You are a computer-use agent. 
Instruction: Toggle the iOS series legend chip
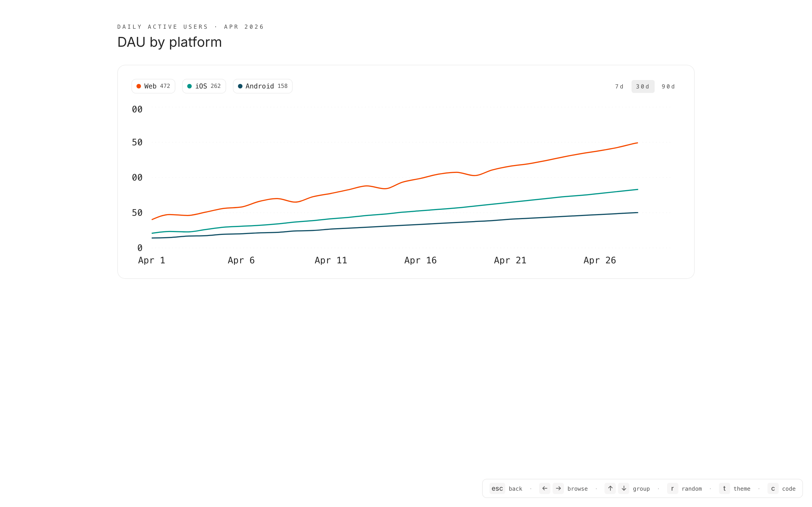(204, 86)
